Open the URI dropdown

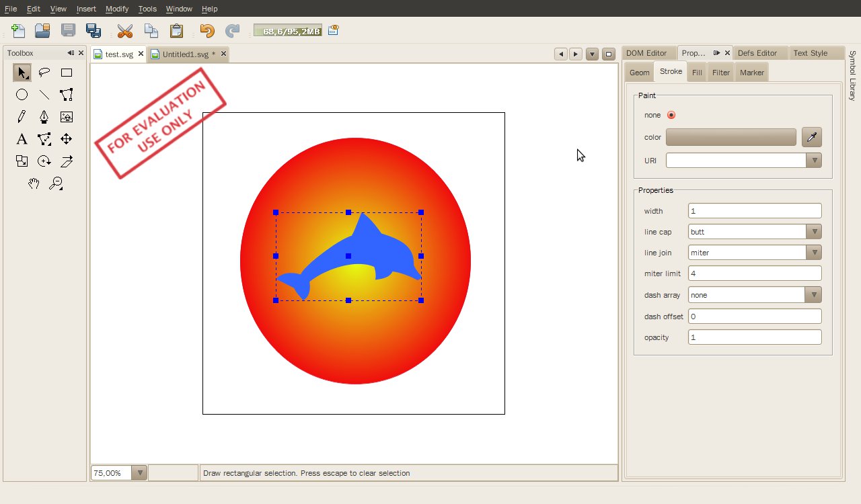click(814, 161)
